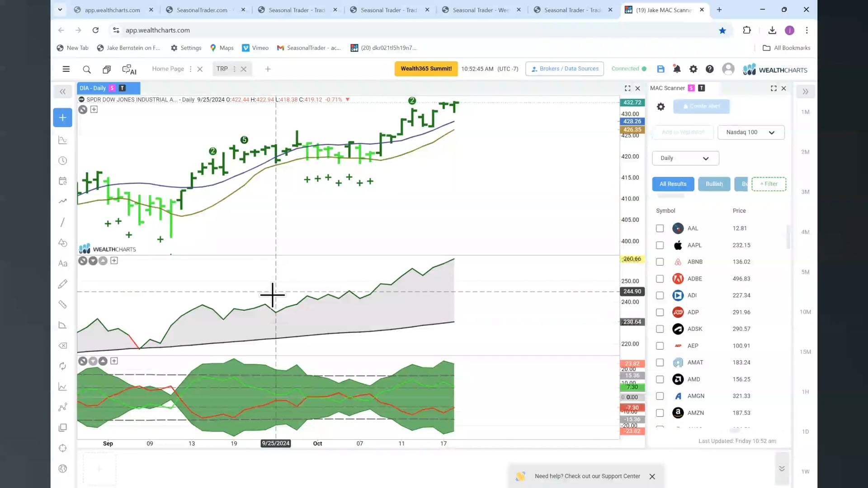This screenshot has width=868, height=488.
Task: Bookmark page with star icon
Action: click(x=722, y=30)
